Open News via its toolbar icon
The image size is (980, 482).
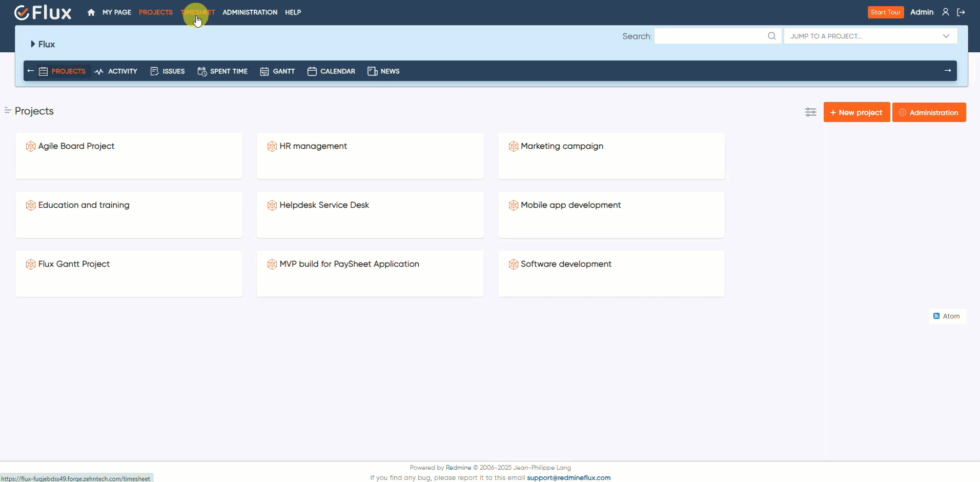(x=373, y=71)
